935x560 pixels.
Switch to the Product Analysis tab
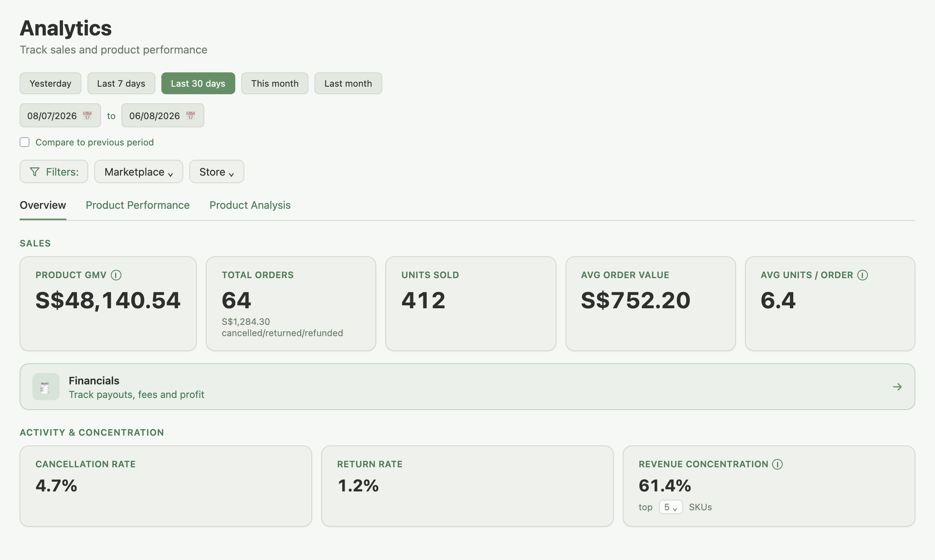pyautogui.click(x=250, y=205)
